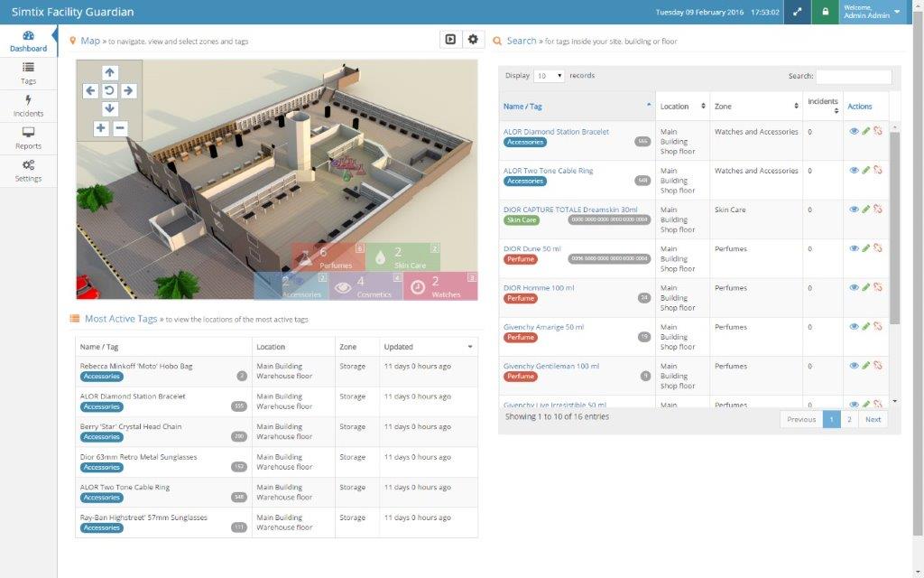Select the Perfumes zone tile on map

[x=328, y=256]
